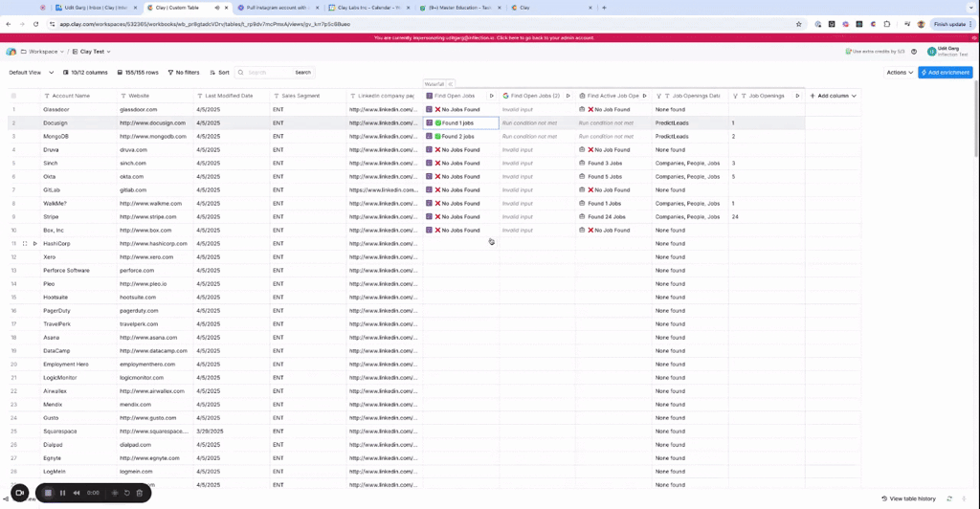Click the Clay logo in top left
Screen dimensions: 980x509
point(11,51)
